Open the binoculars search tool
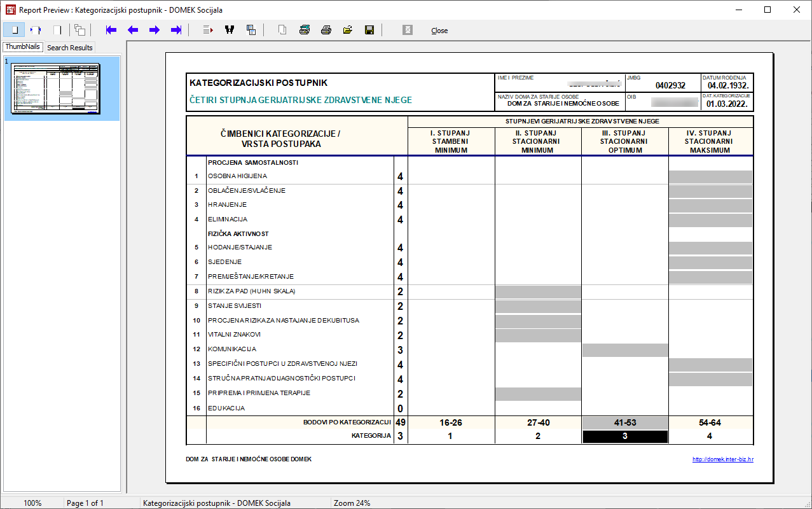 [x=230, y=30]
